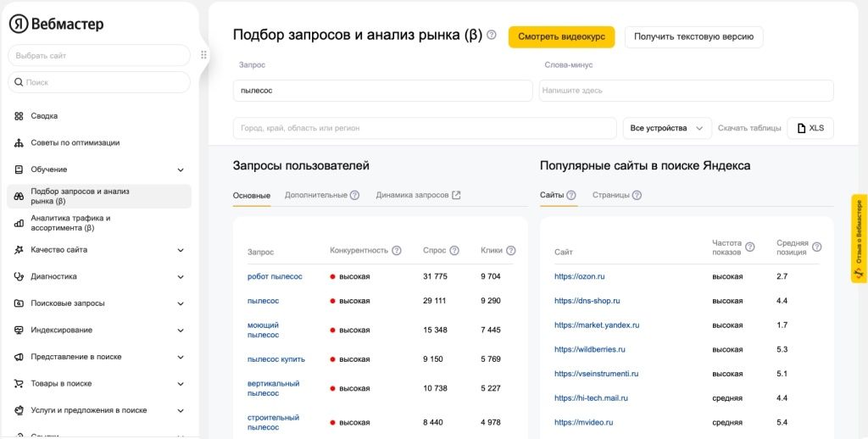Click help icon next to Спрос column

(x=454, y=250)
